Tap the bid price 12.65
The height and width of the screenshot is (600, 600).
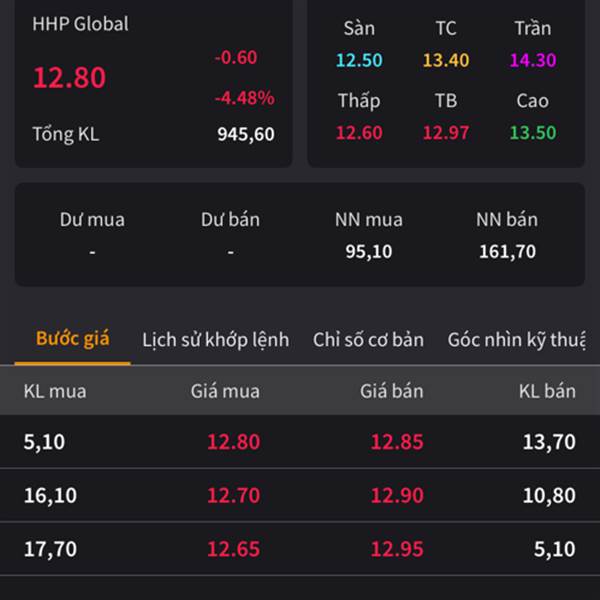coord(232,549)
